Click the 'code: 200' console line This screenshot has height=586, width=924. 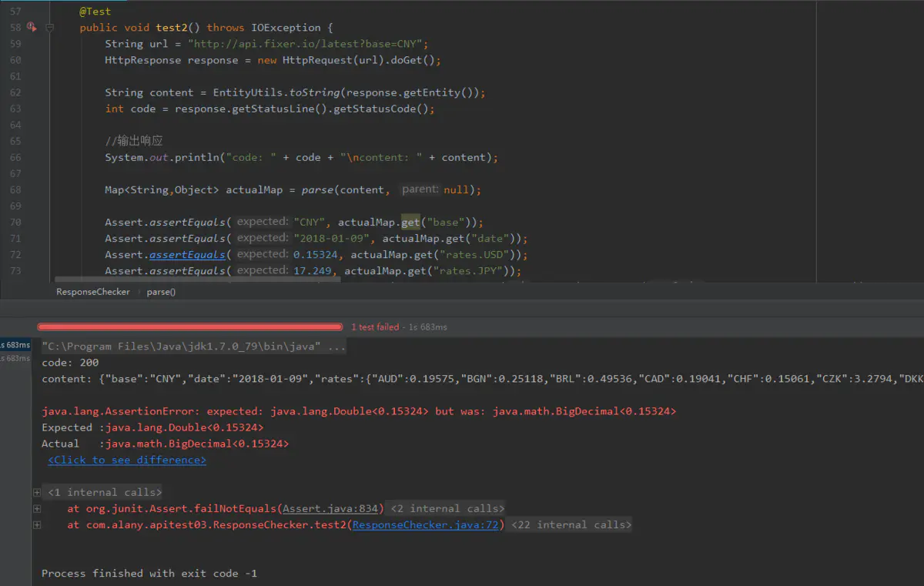click(70, 363)
